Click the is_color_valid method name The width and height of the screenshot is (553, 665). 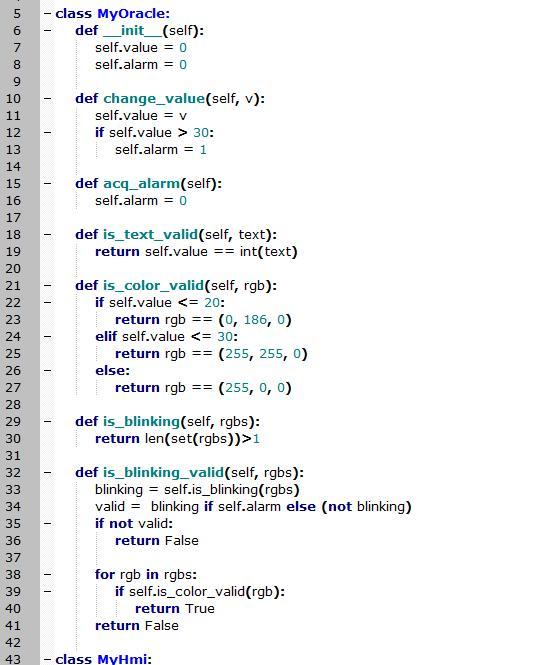[154, 285]
